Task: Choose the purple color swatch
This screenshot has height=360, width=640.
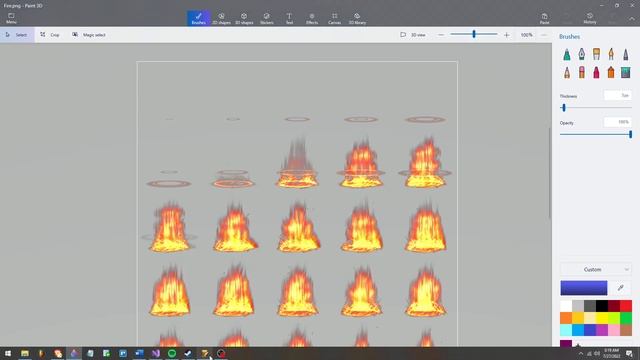Action: click(602, 329)
